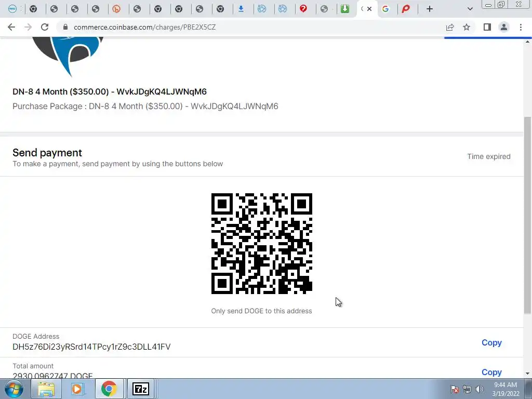
Task: Switch to the green download icon tab
Action: [345, 9]
